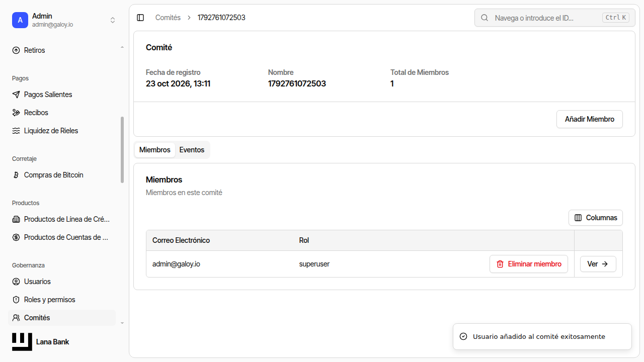This screenshot has height=362, width=644.
Task: Click the success checkmark in the toast
Action: [x=463, y=336]
